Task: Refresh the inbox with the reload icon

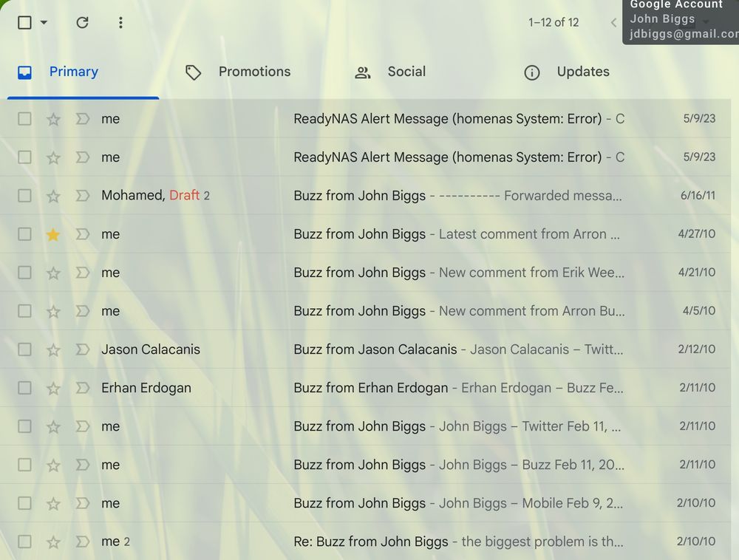Action: coord(82,22)
